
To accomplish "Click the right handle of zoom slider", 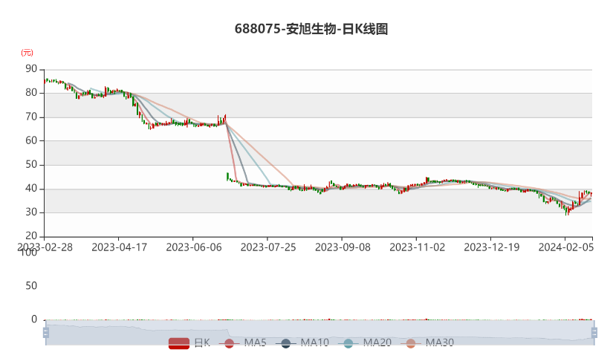I will coord(594,333).
